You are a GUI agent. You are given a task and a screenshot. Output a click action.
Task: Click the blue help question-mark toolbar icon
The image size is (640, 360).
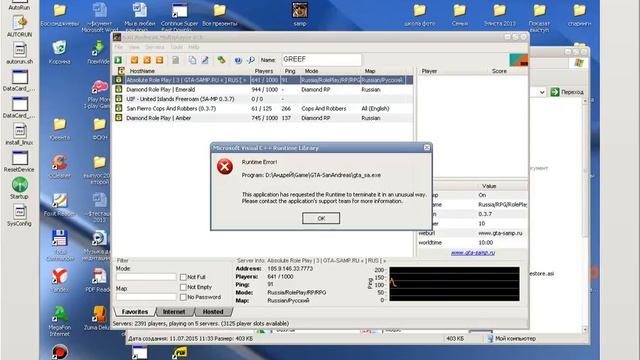pos(238,60)
